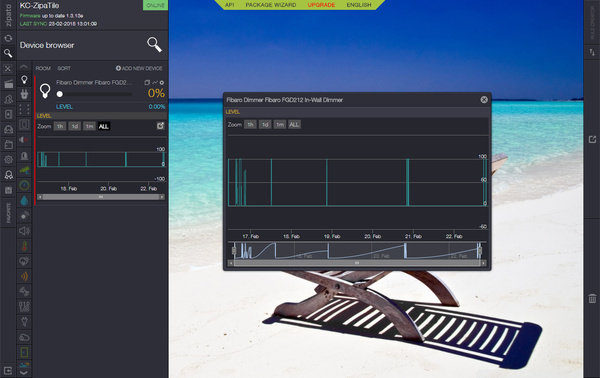Click the UPGRADE link
This screenshot has height=378, width=600.
(x=321, y=5)
